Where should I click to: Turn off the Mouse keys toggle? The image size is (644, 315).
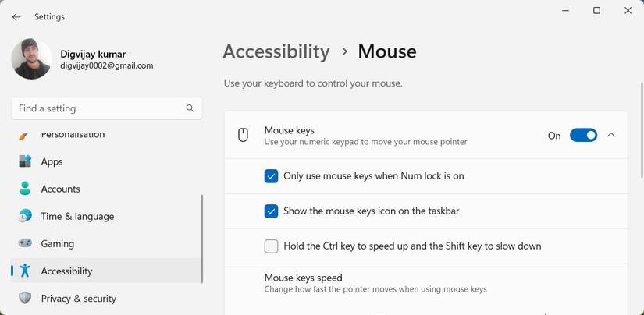(583, 136)
